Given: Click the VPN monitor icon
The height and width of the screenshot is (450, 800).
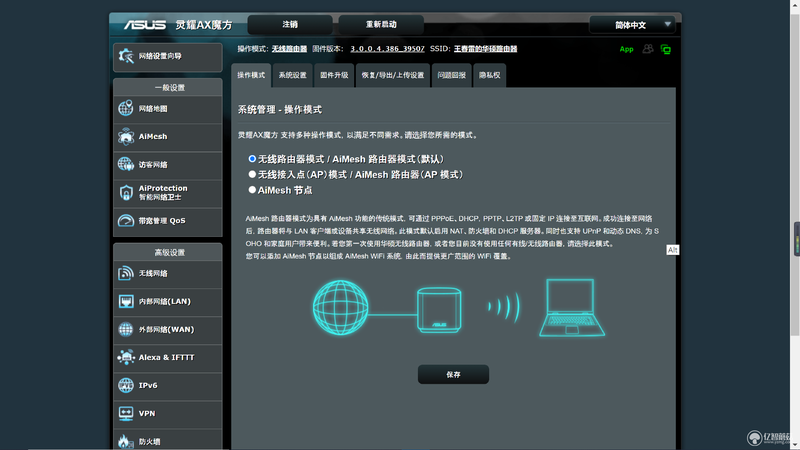Looking at the screenshot, I should pos(126,413).
